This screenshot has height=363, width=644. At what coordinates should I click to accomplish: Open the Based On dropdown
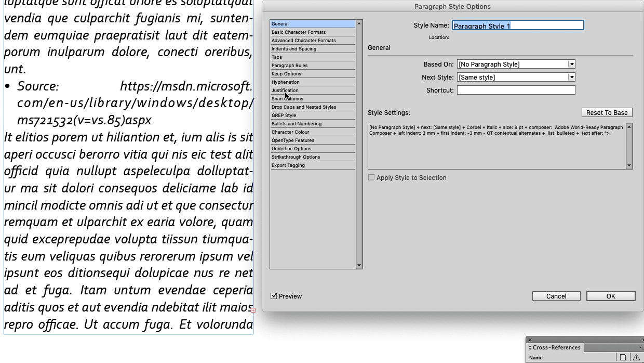pos(571,64)
